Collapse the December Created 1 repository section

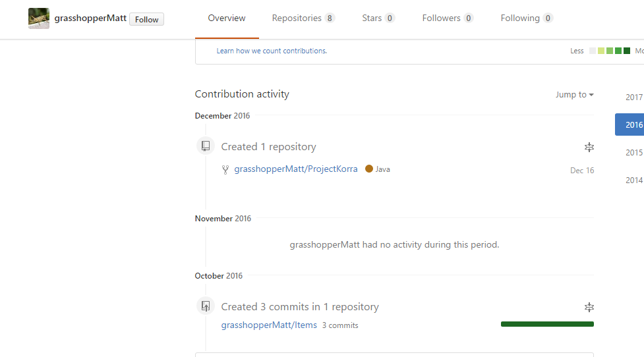[589, 148]
